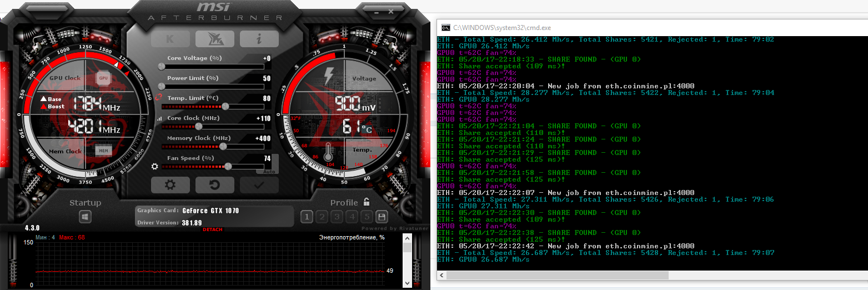Save profile using the floppy disk icon
Image resolution: width=868 pixels, height=290 pixels.
[x=382, y=217]
